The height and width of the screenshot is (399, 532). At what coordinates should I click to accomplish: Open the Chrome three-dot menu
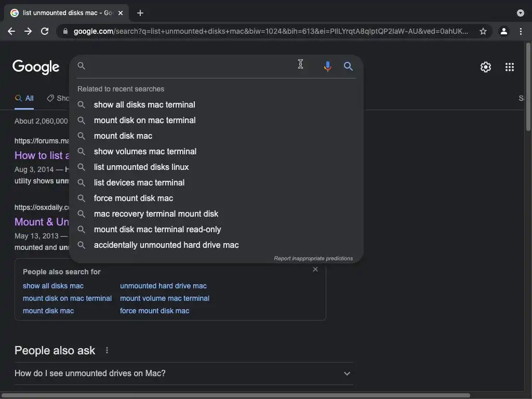[x=521, y=31]
